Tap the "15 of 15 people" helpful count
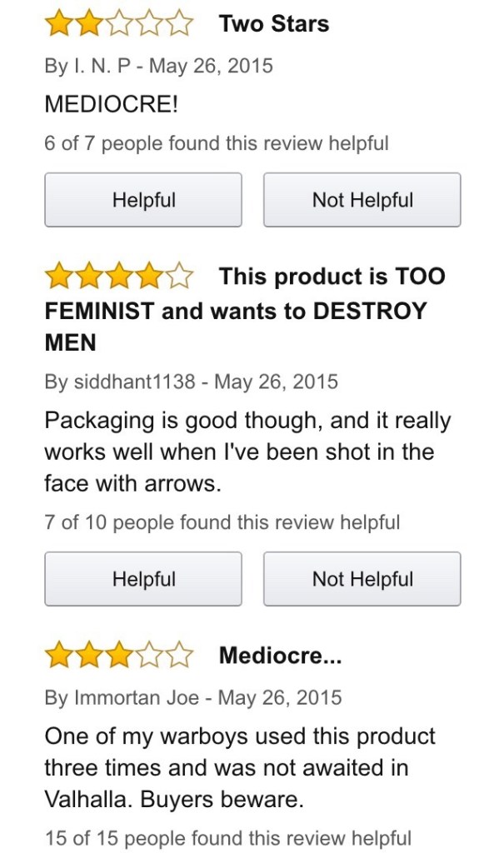The image size is (504, 853). [x=227, y=838]
